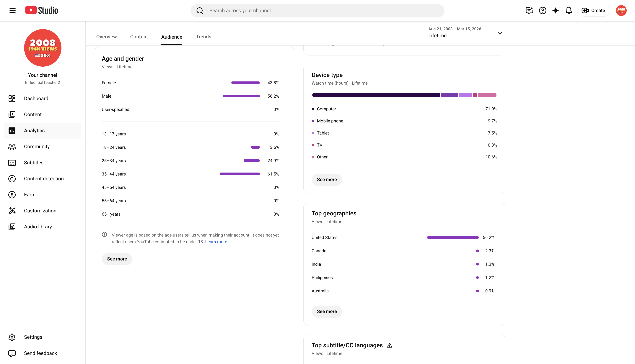
Task: Follow the Learn more link
Action: tap(216, 242)
